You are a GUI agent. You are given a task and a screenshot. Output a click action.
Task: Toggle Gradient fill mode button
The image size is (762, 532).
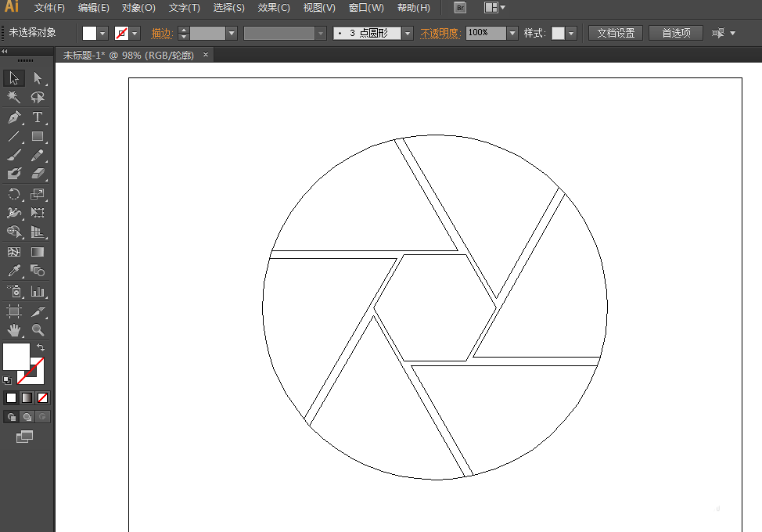point(27,398)
